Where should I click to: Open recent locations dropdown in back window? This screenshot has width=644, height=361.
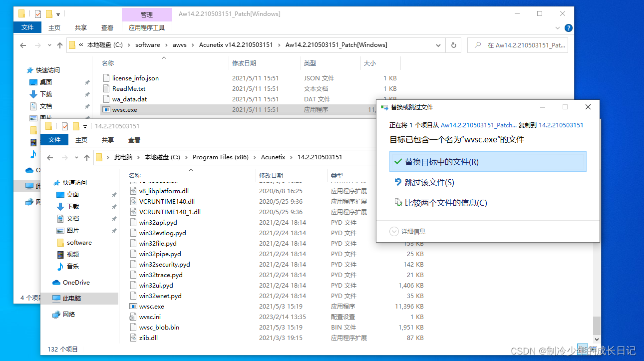point(49,45)
